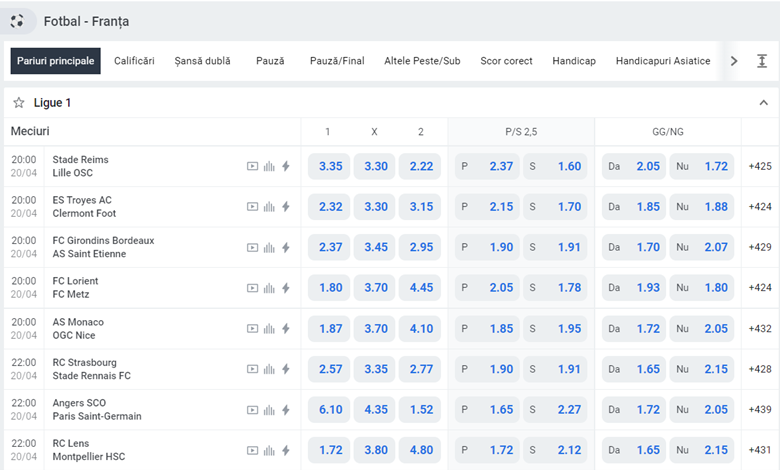Select under 2.5 goals 2.27 for Angers match
The height and width of the screenshot is (470, 780).
(555, 410)
